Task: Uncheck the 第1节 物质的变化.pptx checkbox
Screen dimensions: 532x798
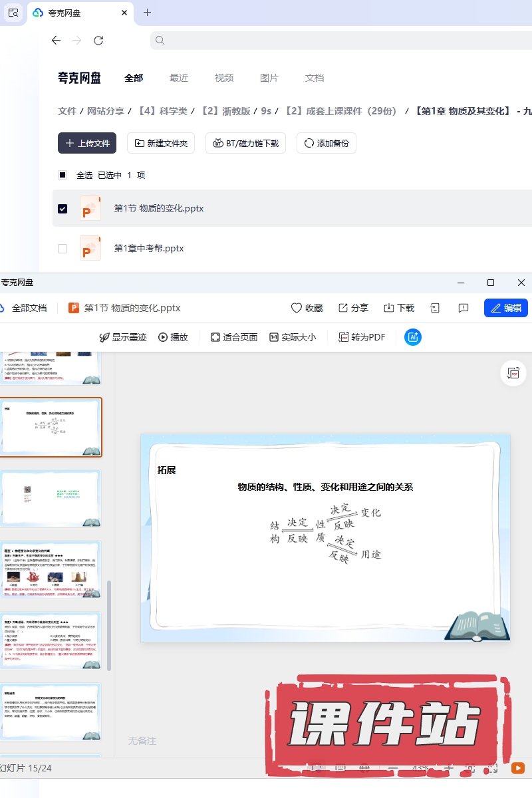Action: tap(63, 209)
